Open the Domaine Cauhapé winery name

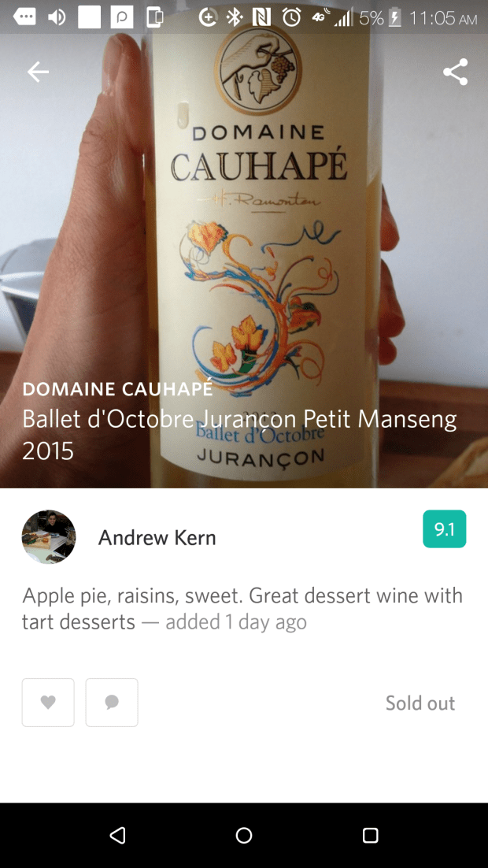click(x=117, y=389)
